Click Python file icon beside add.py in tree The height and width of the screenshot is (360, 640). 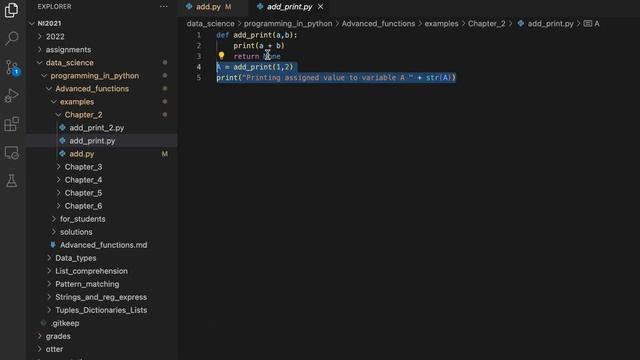click(x=62, y=153)
